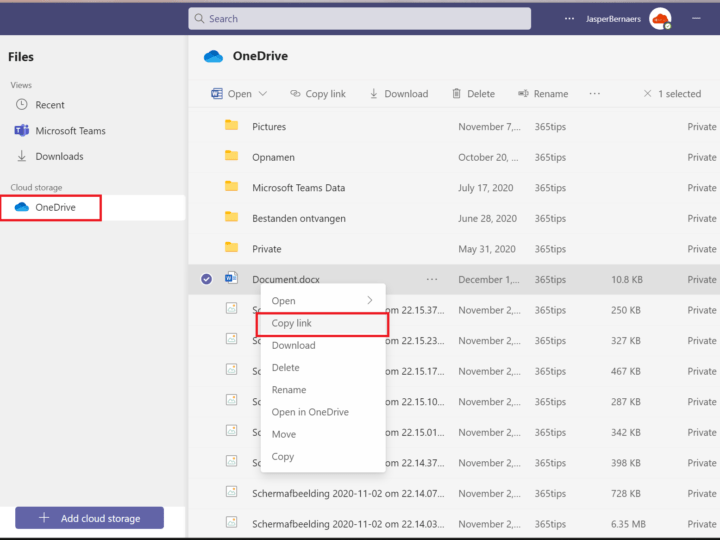
Task: Open the Opnamen folder name
Action: (273, 158)
